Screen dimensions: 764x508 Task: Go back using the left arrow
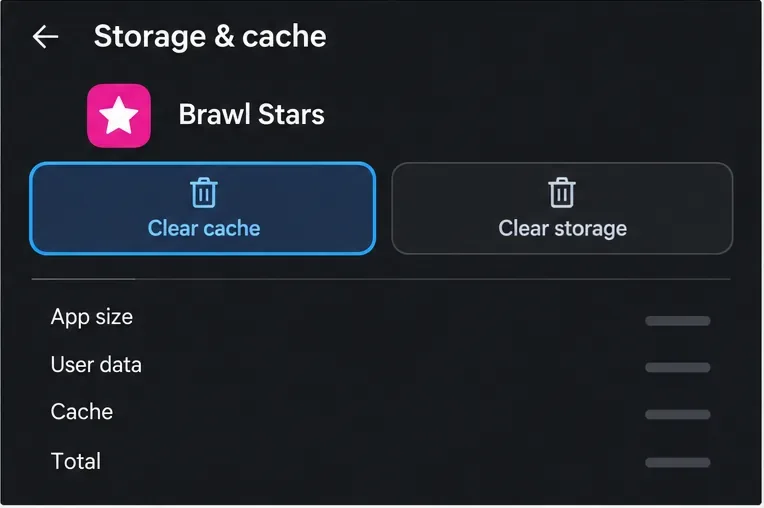pos(45,37)
